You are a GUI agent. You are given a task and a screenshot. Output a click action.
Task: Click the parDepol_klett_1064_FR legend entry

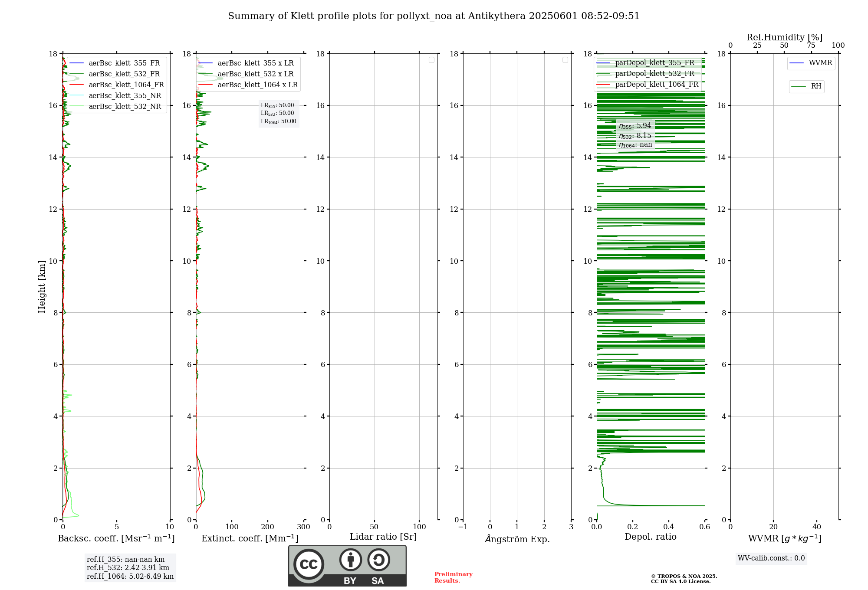[648, 85]
